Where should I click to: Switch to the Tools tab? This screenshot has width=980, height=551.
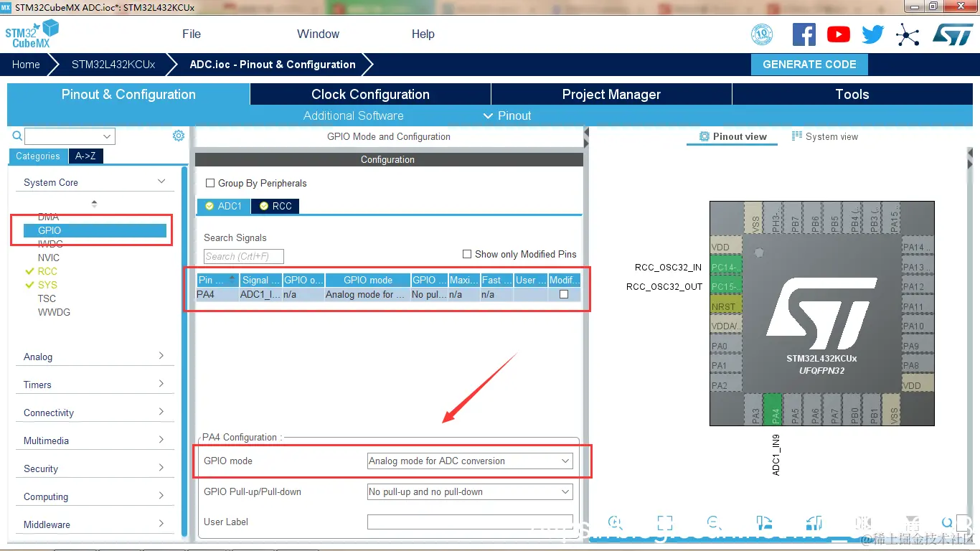(x=852, y=94)
